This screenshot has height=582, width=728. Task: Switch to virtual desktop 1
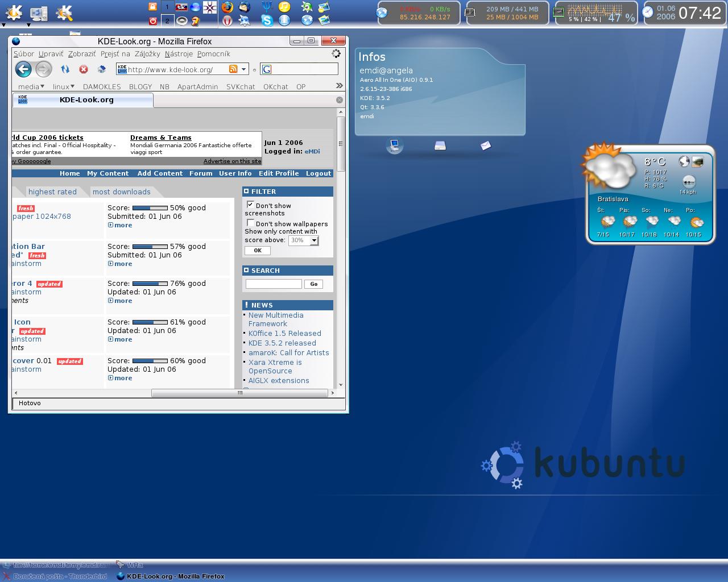(167, 7)
